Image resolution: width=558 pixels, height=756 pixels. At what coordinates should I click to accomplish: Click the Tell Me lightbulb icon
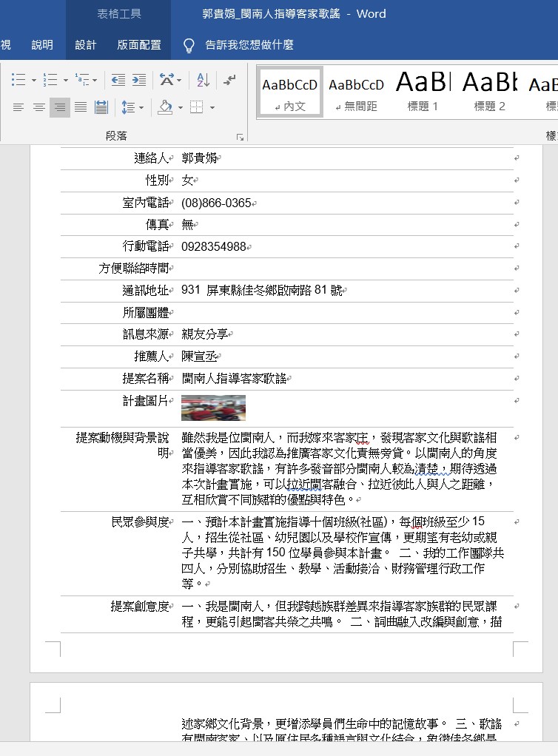[189, 45]
